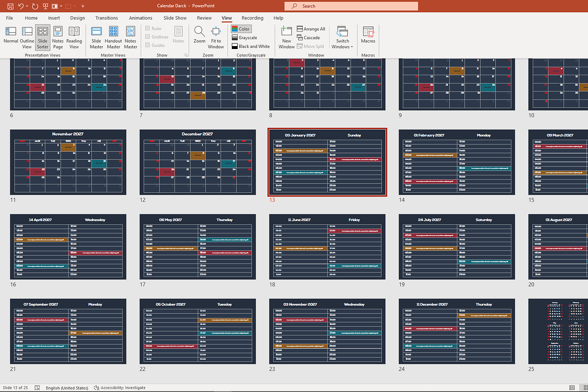588x392 pixels.
Task: Click the English (United States) language indicator
Action: [67, 388]
